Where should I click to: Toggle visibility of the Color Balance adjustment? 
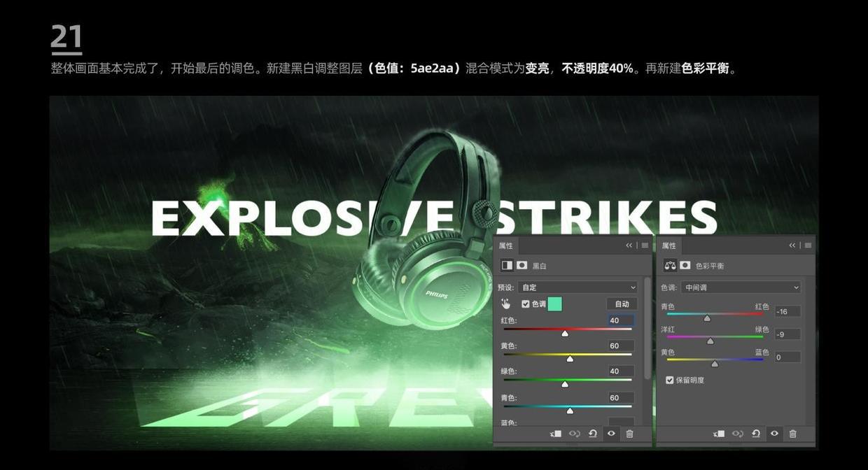click(x=773, y=433)
